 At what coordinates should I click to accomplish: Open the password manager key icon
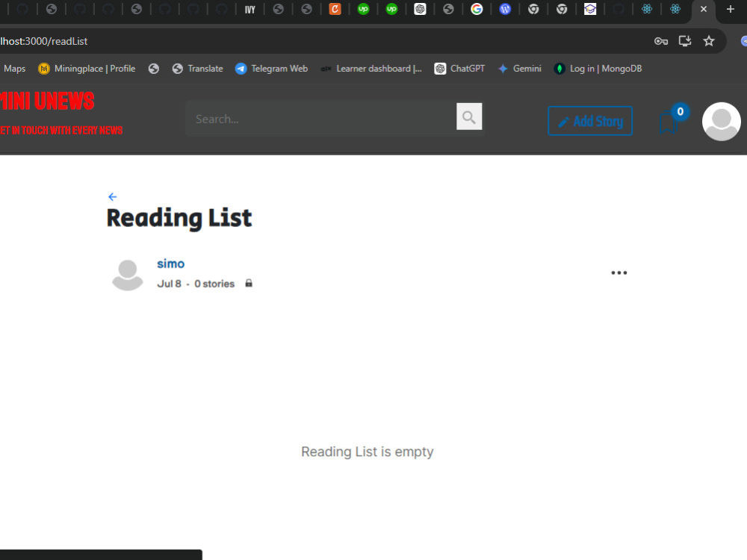(x=661, y=41)
